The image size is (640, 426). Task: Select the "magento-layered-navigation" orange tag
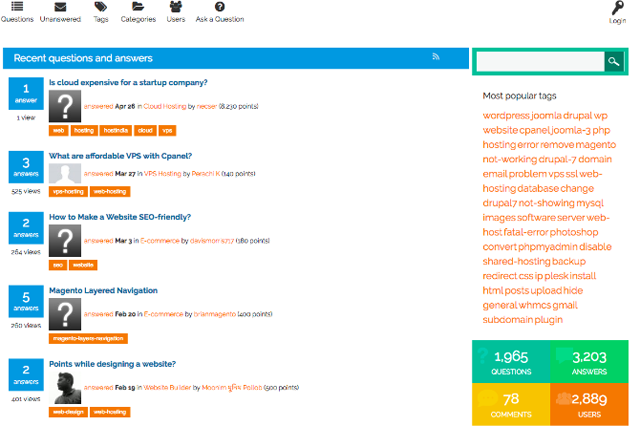pyautogui.click(x=88, y=339)
